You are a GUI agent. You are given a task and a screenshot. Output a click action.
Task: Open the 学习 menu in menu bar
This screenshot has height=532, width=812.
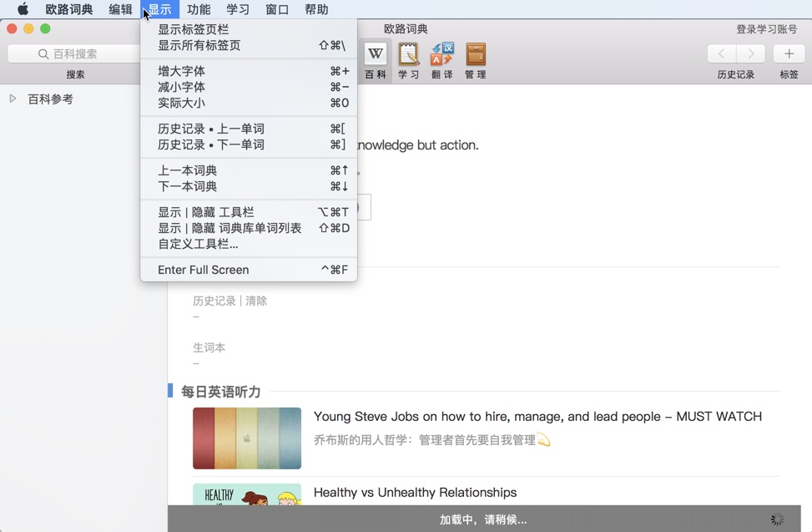pos(238,9)
